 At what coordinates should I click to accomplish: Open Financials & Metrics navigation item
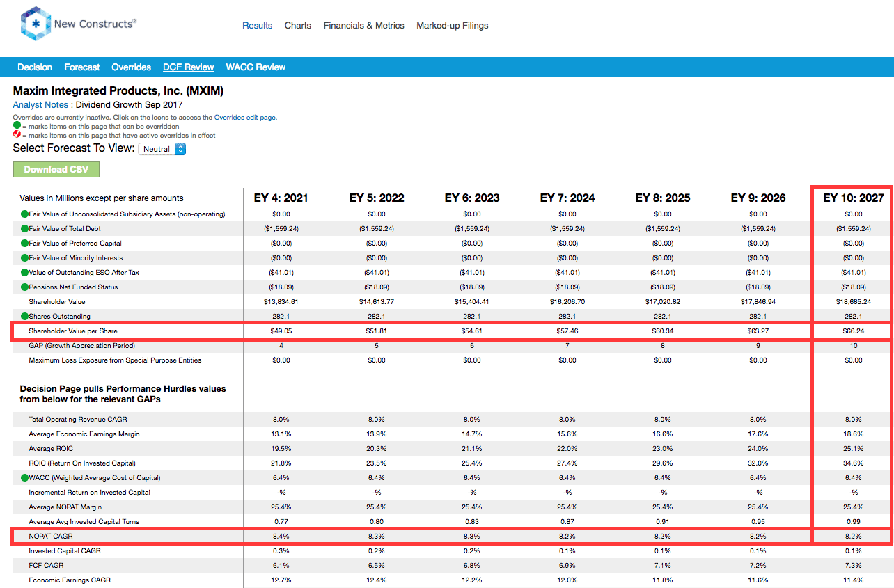click(x=363, y=25)
